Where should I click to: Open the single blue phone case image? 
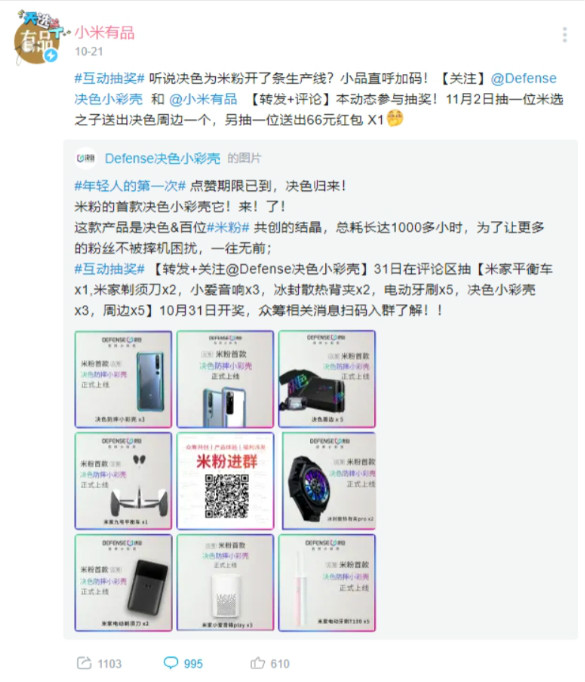124,379
